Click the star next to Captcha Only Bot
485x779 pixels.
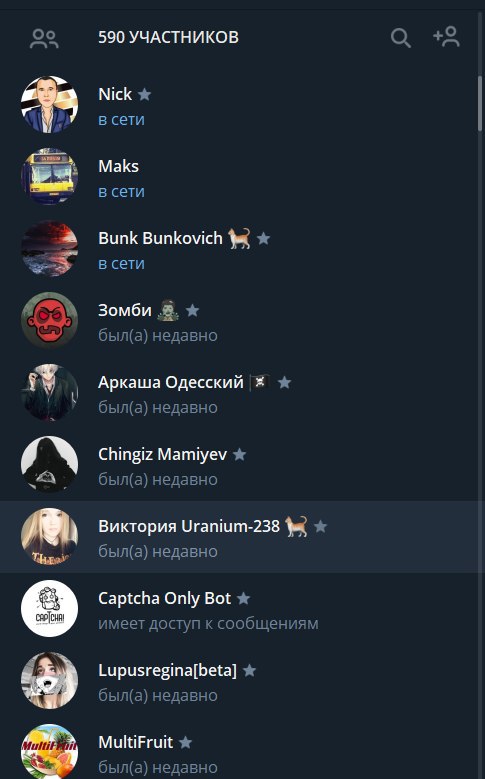(x=243, y=598)
